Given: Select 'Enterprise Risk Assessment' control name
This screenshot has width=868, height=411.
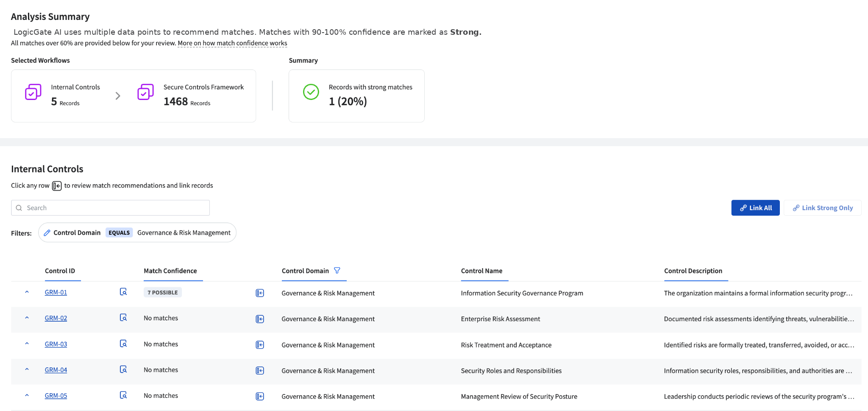Looking at the screenshot, I should pos(501,319).
